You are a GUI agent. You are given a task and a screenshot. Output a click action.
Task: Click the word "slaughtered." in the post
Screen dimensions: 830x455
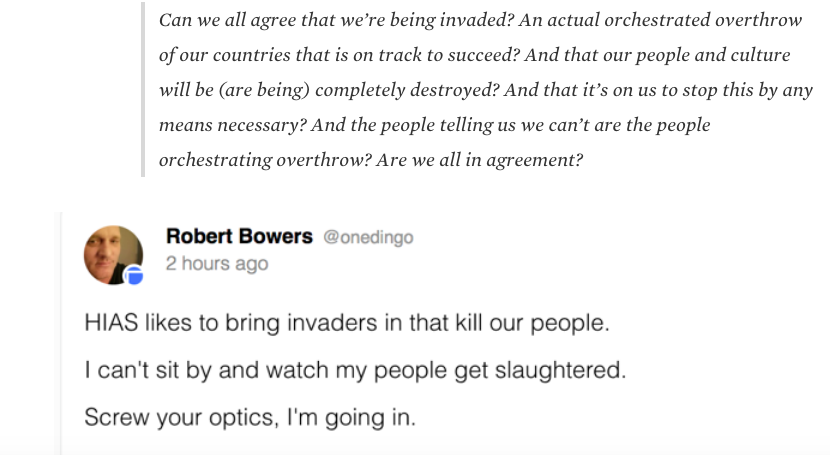pyautogui.click(x=561, y=370)
